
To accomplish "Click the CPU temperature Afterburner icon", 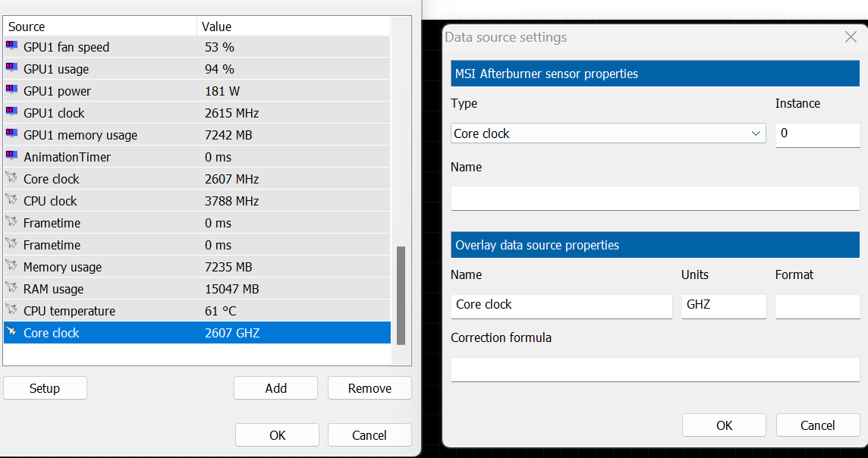I will click(x=11, y=310).
